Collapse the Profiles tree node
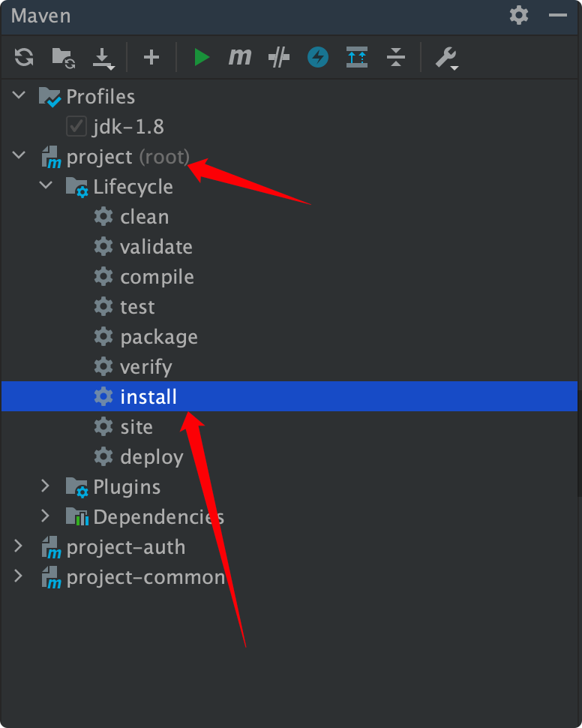Image resolution: width=582 pixels, height=728 pixels. click(19, 96)
